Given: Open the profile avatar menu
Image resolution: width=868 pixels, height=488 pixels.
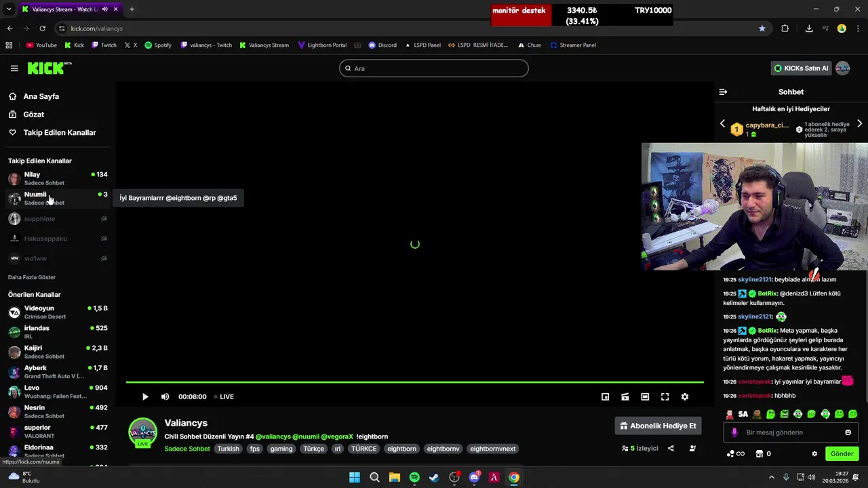Looking at the screenshot, I should (x=843, y=68).
